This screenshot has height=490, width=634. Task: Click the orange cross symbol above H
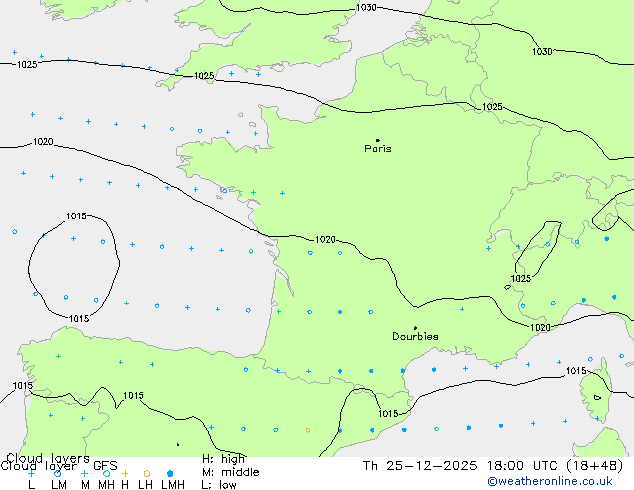(125, 473)
